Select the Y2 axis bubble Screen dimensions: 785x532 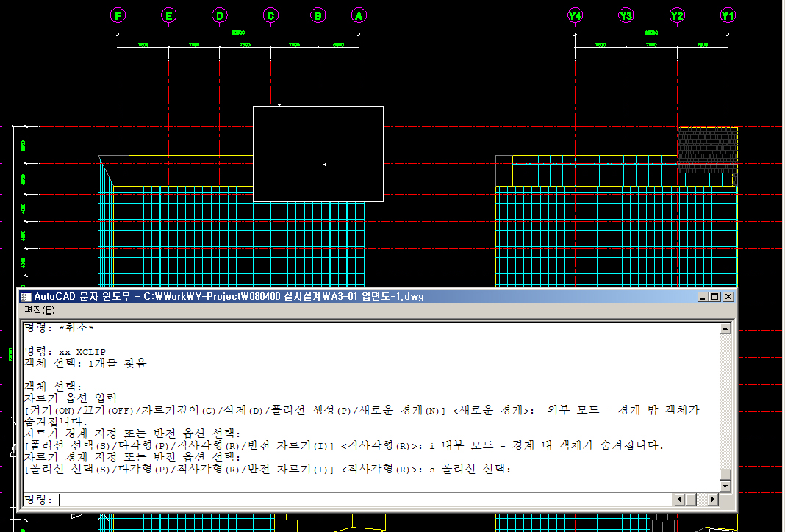point(677,15)
